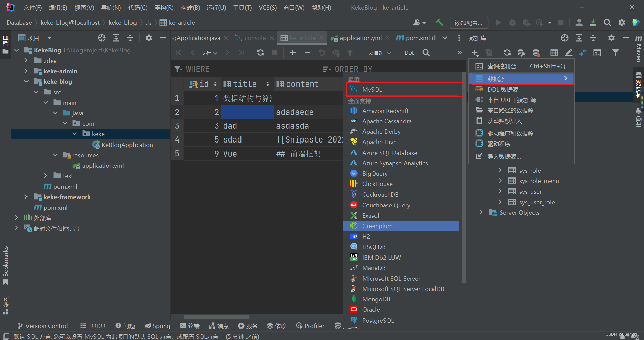This screenshot has height=340, width=644.
Task: Click the first page navigation icon
Action: point(178,53)
